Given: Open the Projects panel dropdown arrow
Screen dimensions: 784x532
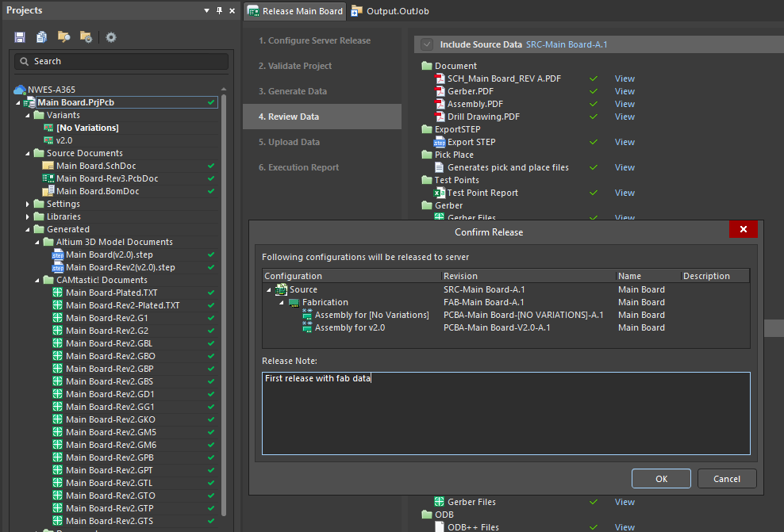Looking at the screenshot, I should [206, 10].
